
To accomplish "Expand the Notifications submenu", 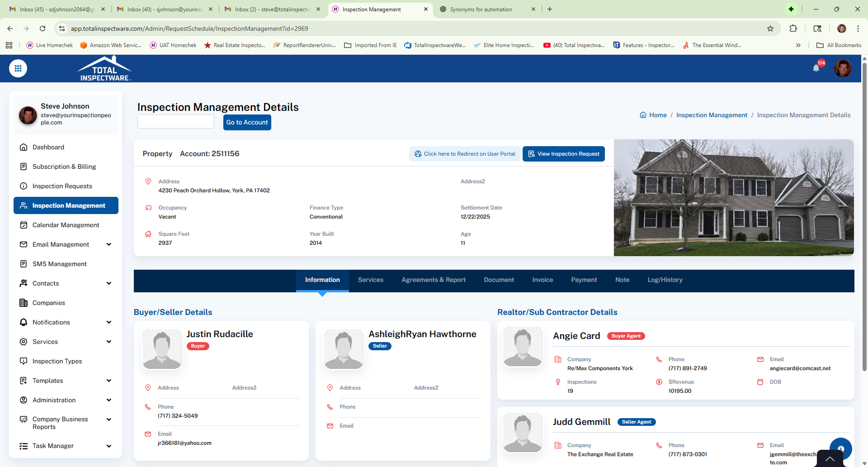I will click(x=109, y=322).
